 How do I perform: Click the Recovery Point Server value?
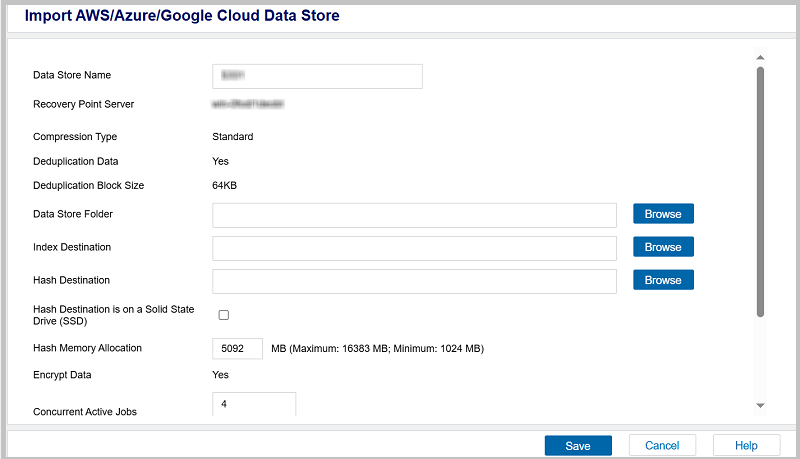(248, 104)
